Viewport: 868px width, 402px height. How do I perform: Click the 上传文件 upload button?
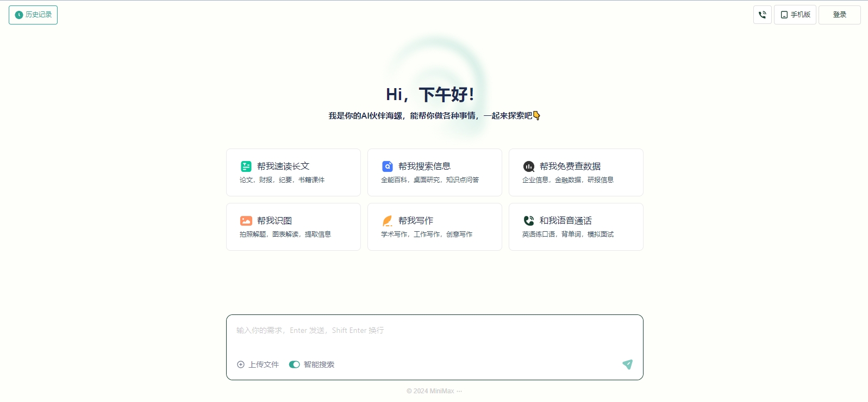tap(258, 364)
